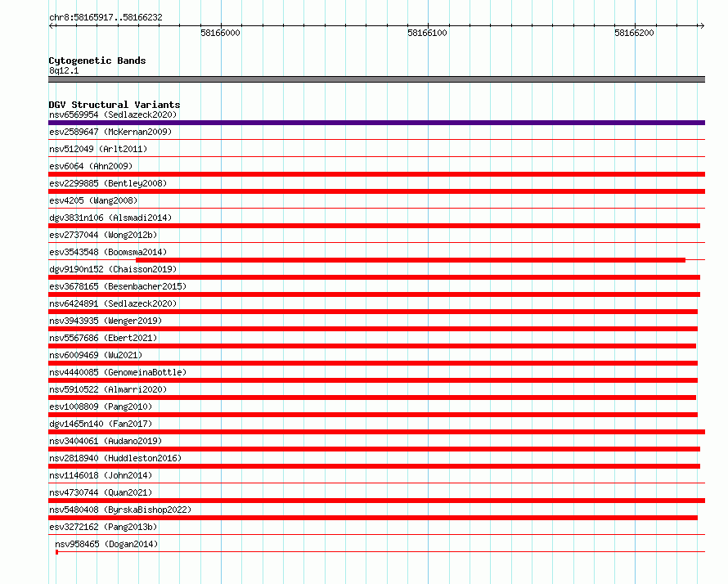Open variant nsv5567686 (Ebert2021)
The image size is (728, 584).
click(x=103, y=338)
